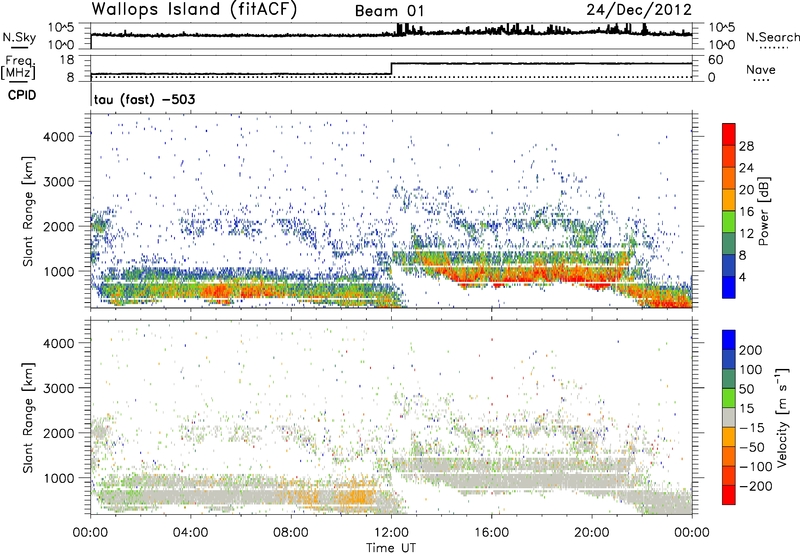The height and width of the screenshot is (554, 800).
Task: Click the '16:00' time axis label
Action: [491, 533]
